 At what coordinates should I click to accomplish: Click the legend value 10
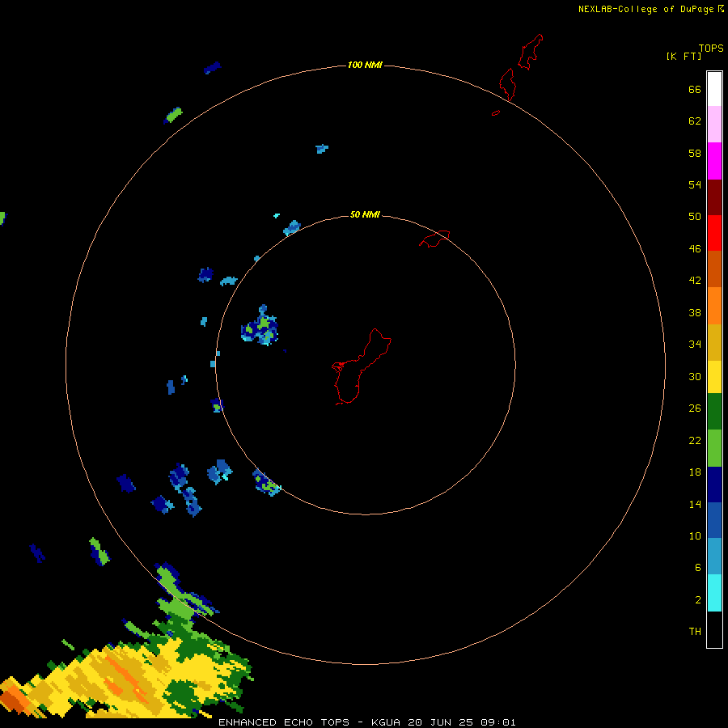coord(695,535)
